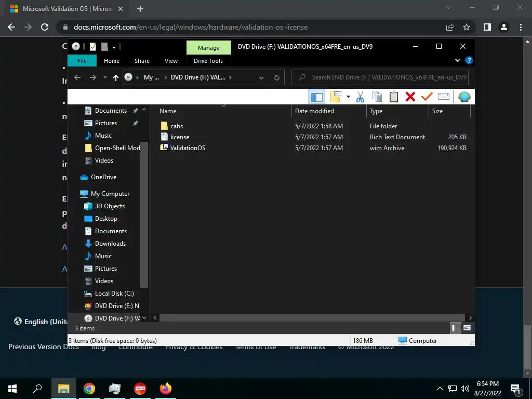Switch to the Home ribbon tab
The width and height of the screenshot is (532, 399).
pos(112,61)
